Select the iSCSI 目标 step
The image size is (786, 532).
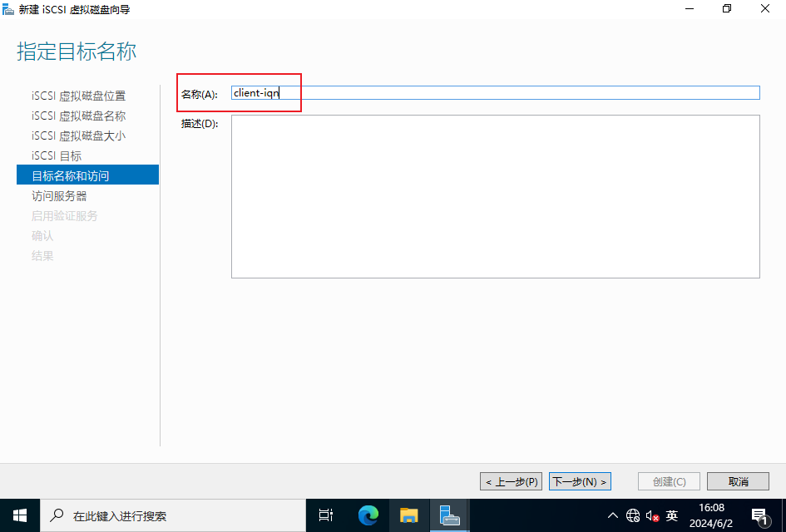(57, 155)
